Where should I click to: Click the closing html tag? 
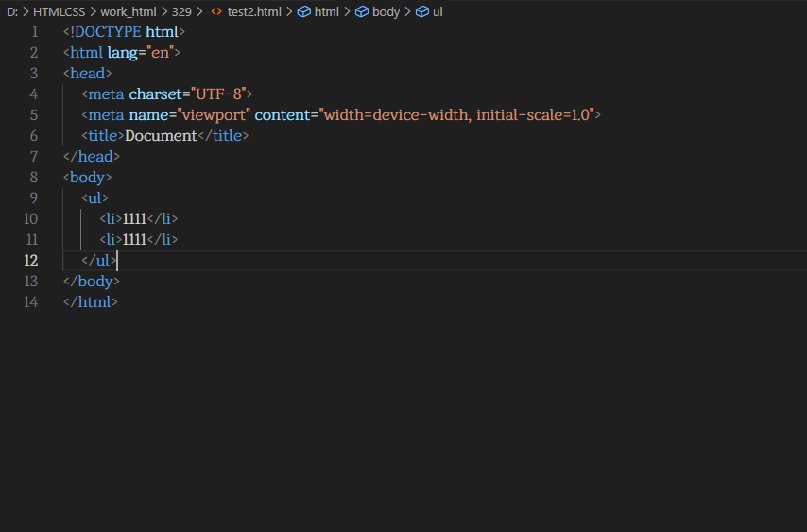click(91, 302)
